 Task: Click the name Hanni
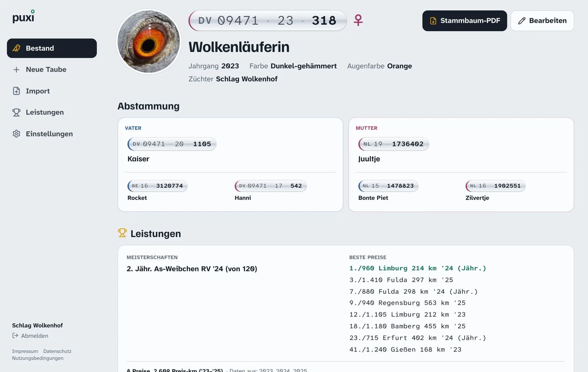click(x=243, y=198)
